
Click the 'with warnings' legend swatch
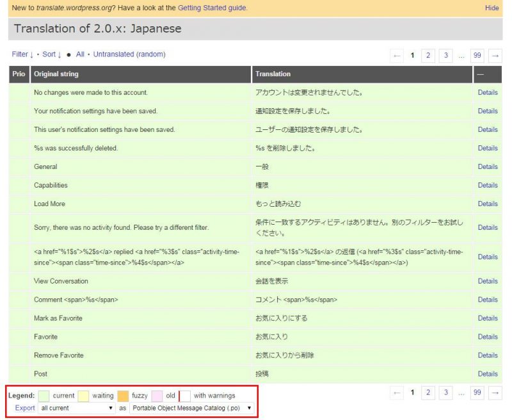click(x=184, y=396)
